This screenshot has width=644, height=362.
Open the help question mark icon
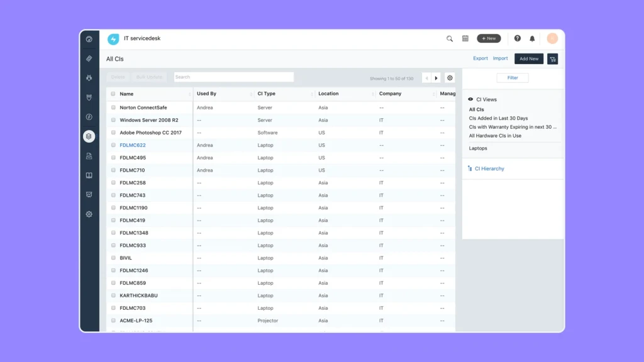pos(518,38)
